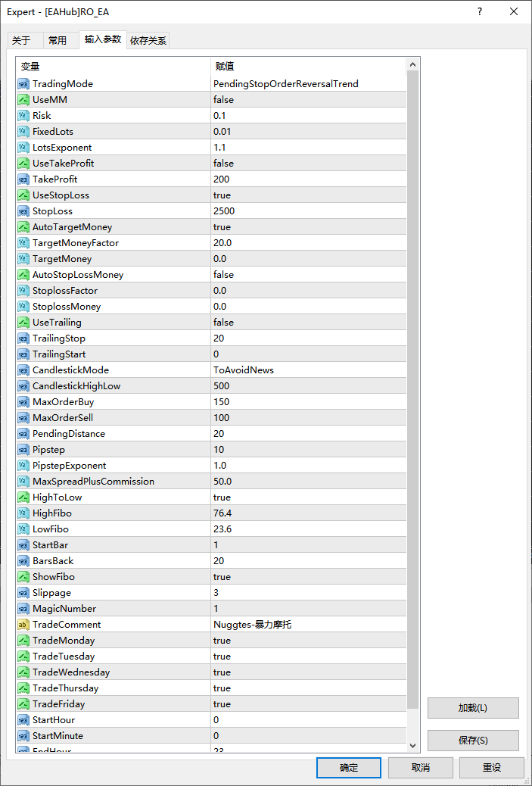Click the icon beside HighToLow
Image resolution: width=532 pixels, height=786 pixels.
(23, 497)
